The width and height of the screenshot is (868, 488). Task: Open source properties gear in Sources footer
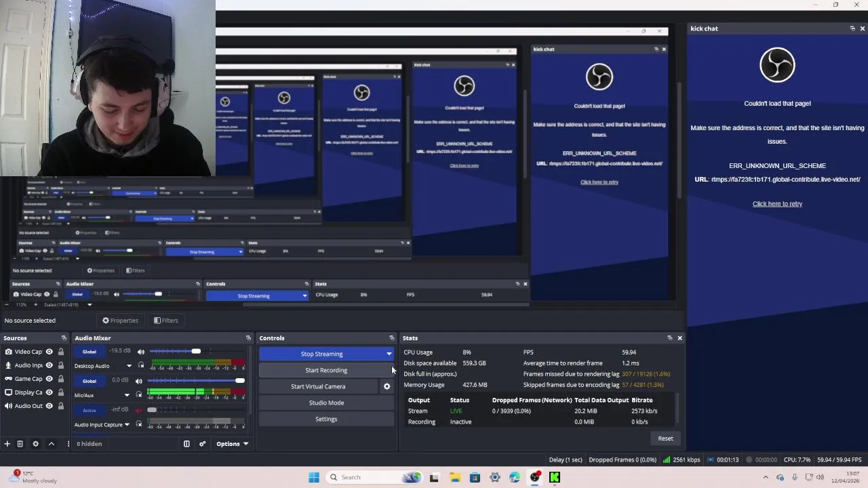coord(35,444)
